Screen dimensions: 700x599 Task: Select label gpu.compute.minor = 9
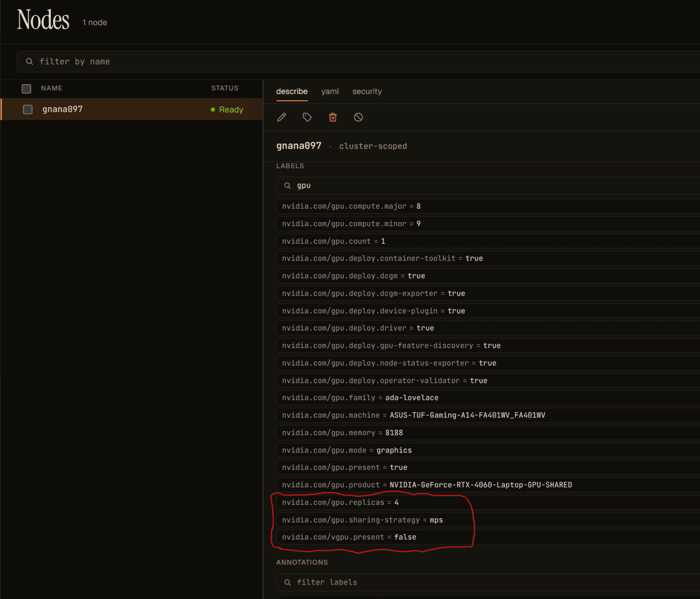tap(488, 224)
